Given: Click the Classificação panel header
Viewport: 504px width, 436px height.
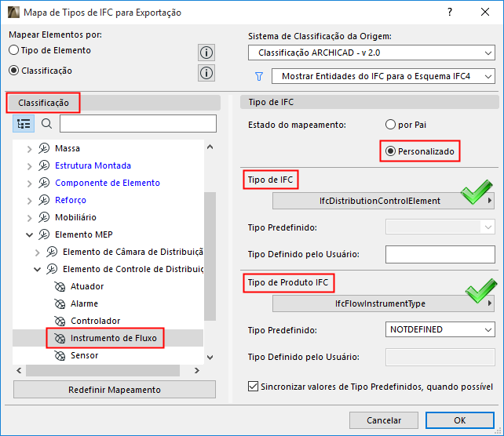Looking at the screenshot, I should click(x=114, y=103).
